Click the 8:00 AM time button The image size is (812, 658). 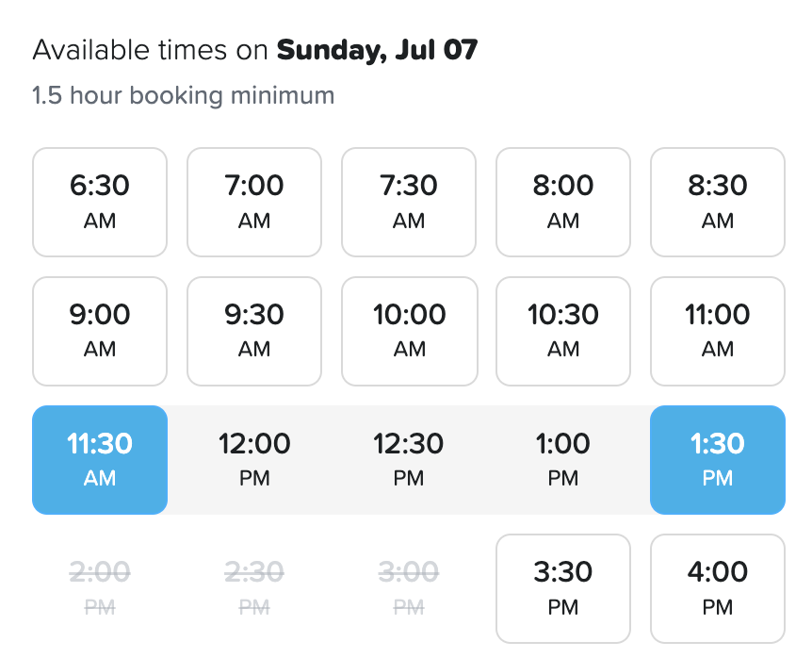coord(563,202)
